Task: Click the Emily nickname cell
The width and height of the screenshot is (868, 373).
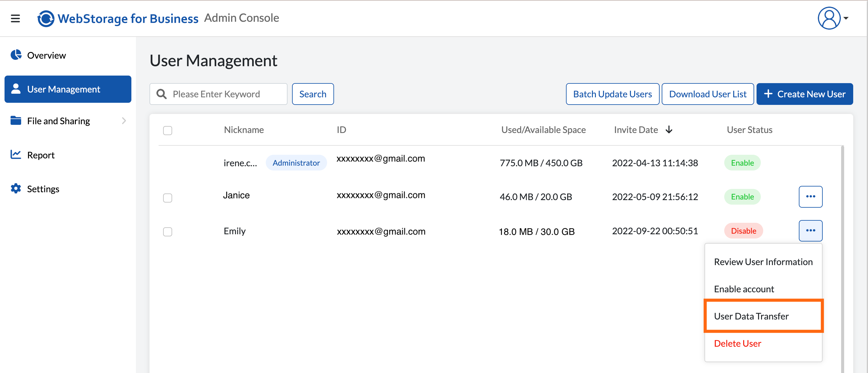Action: click(x=235, y=231)
